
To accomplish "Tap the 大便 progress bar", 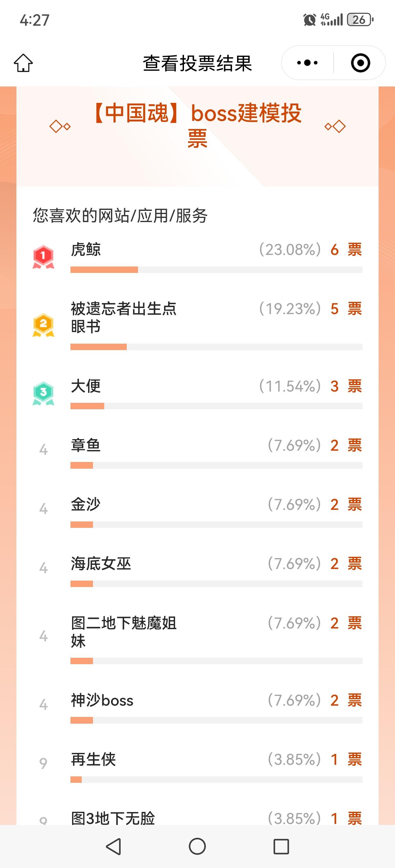I will 216,406.
